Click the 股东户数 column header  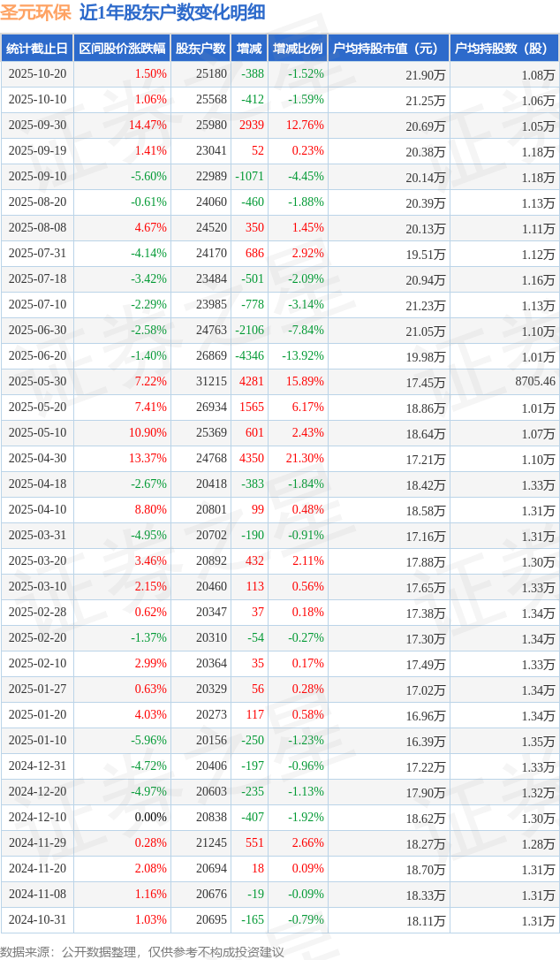pyautogui.click(x=201, y=49)
